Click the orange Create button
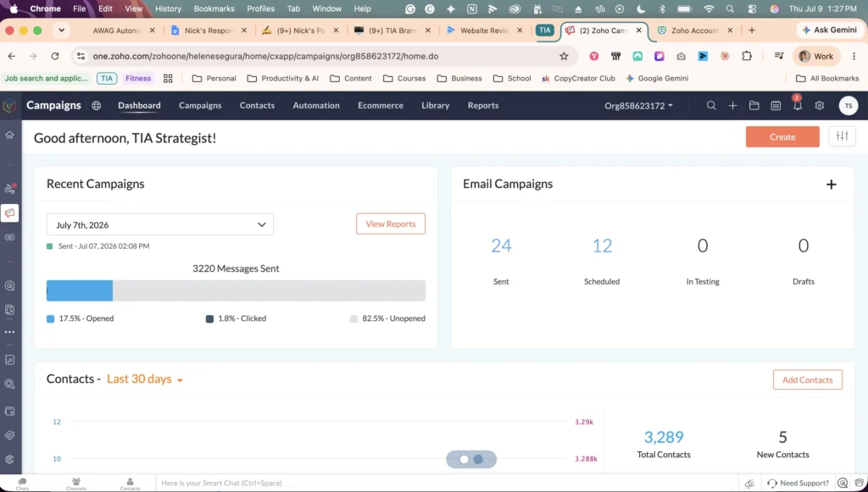Screen dimensions: 868x492 pyautogui.click(x=782, y=136)
